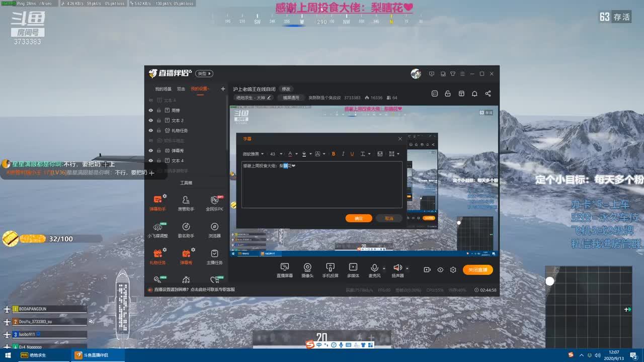Open the 浏览器 tool
Viewport: 644px width, 362px height.
pos(214,230)
